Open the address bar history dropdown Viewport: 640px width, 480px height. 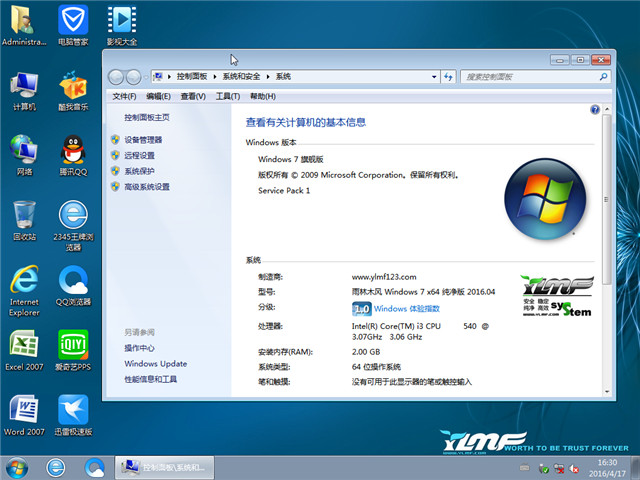[434, 77]
